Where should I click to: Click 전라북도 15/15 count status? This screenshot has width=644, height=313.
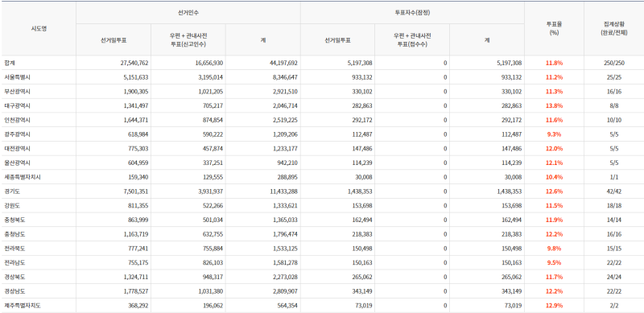[613, 249]
